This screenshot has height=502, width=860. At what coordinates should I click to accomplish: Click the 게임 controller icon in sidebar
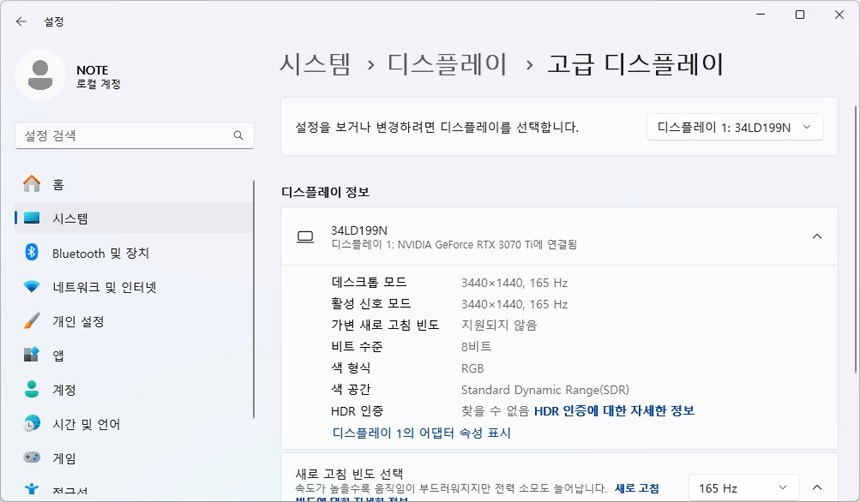pos(32,458)
